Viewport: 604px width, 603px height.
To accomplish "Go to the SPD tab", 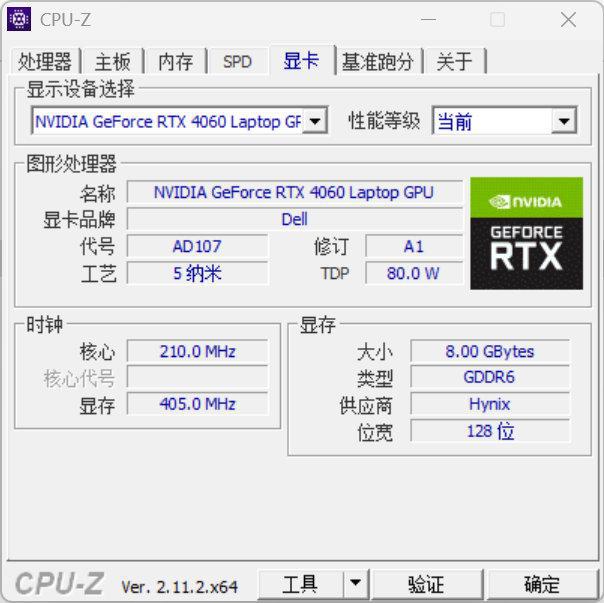I will pos(237,61).
